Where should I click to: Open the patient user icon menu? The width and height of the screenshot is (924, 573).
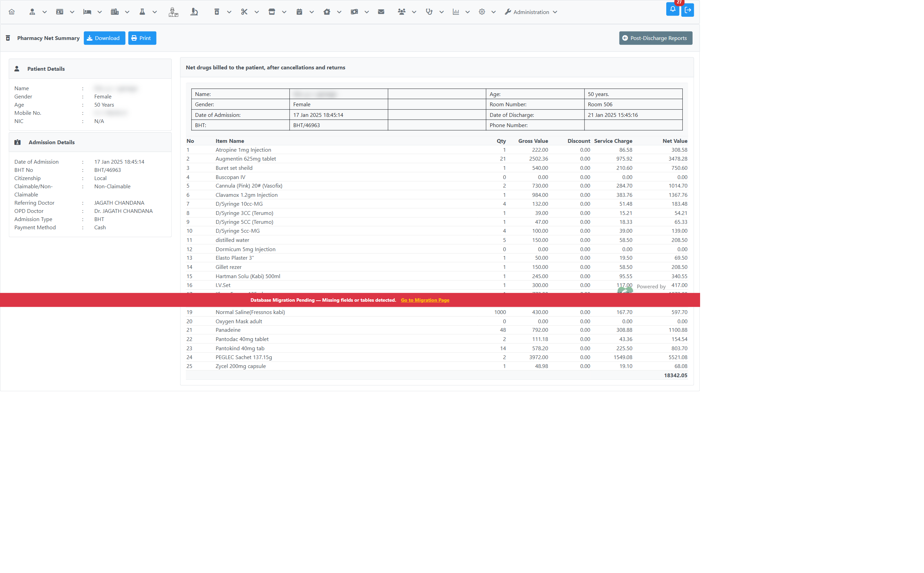(x=32, y=12)
